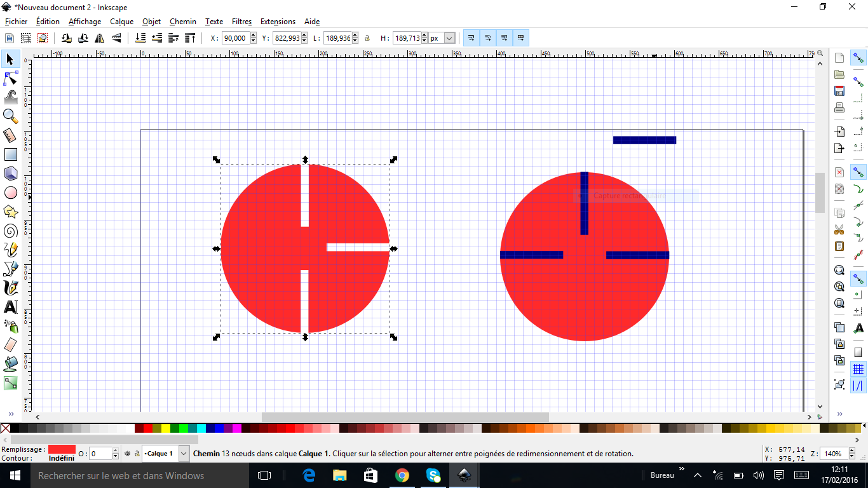868x488 pixels.
Task: Open the Calque menu
Action: (x=121, y=22)
